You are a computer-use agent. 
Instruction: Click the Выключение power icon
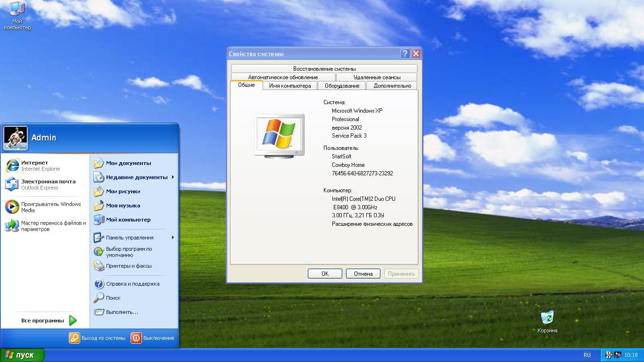click(136, 338)
